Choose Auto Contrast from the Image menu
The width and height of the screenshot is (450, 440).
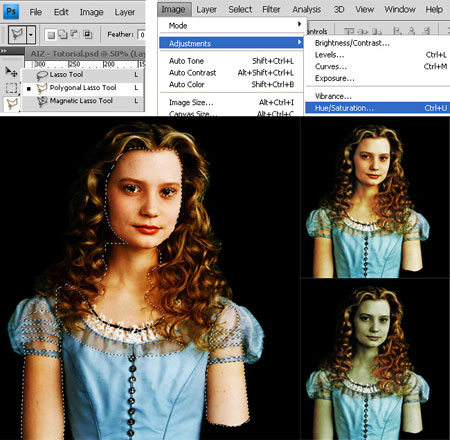point(231,73)
